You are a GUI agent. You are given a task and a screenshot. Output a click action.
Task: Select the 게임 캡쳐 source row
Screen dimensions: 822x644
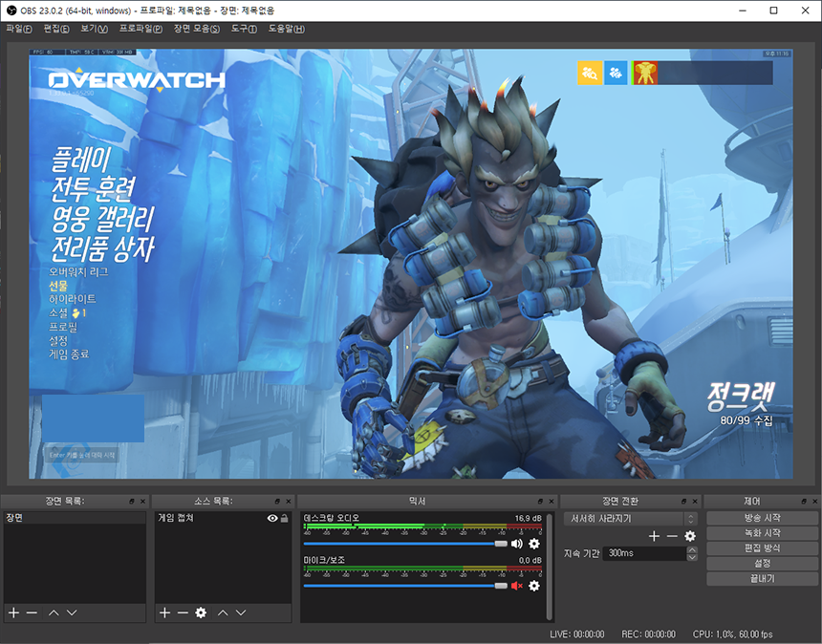tap(223, 518)
